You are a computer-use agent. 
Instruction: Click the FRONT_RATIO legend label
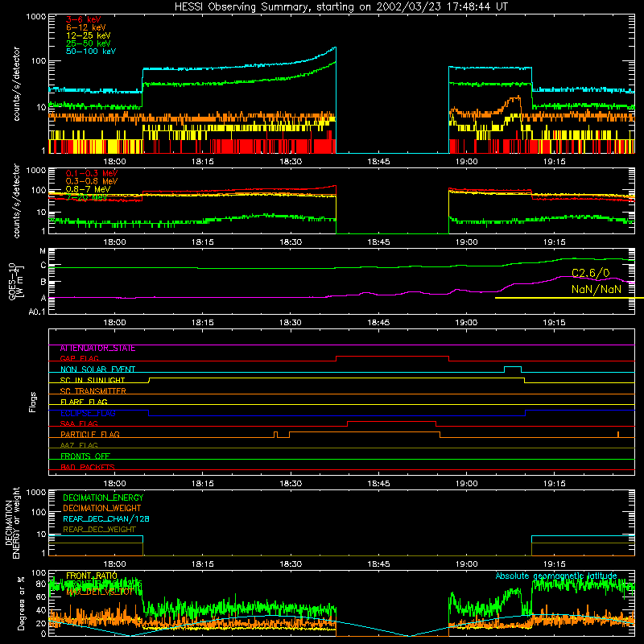(x=92, y=576)
